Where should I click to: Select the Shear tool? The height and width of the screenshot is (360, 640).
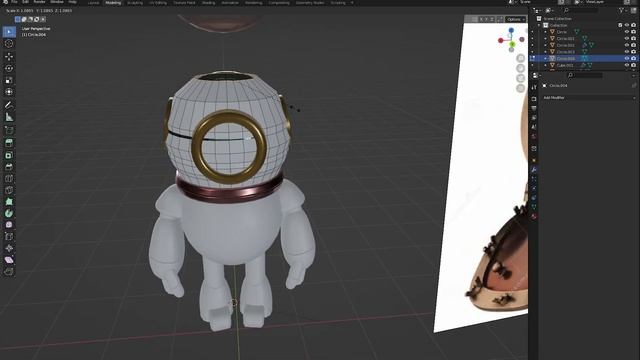9,260
